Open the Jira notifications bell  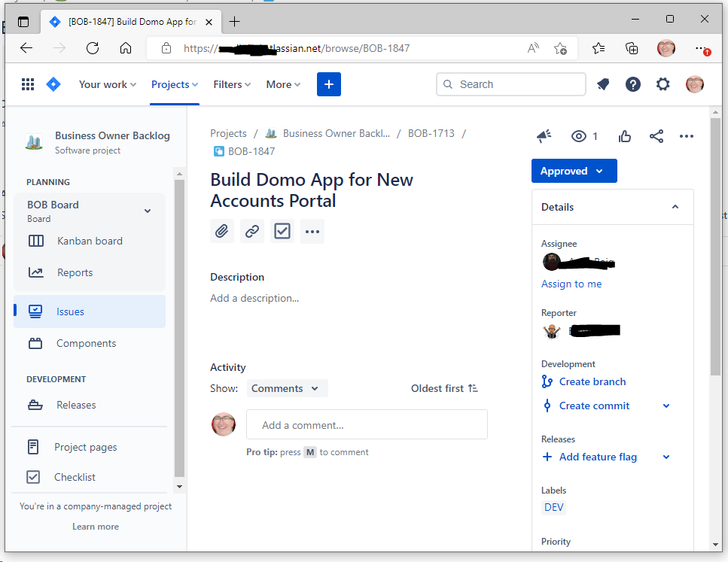click(603, 84)
